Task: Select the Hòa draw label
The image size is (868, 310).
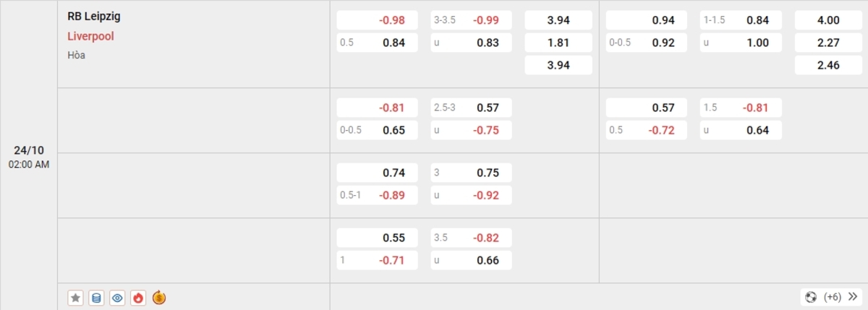Action: click(76, 55)
